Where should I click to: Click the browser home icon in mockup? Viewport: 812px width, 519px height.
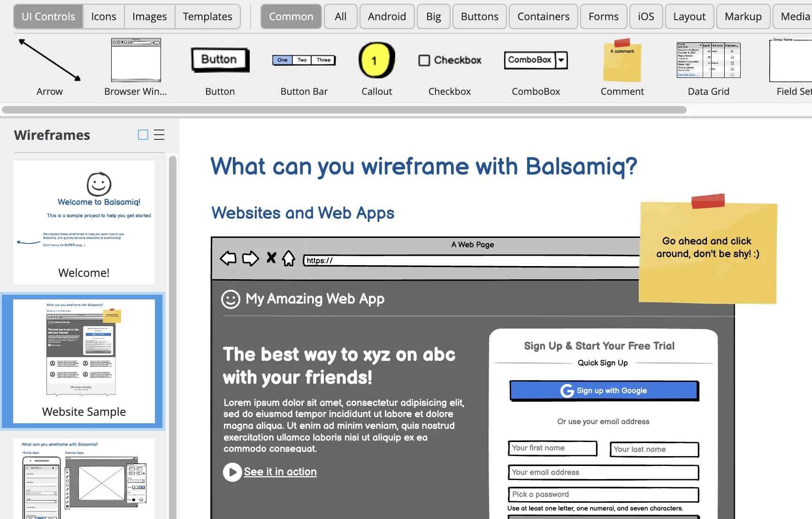pos(289,258)
